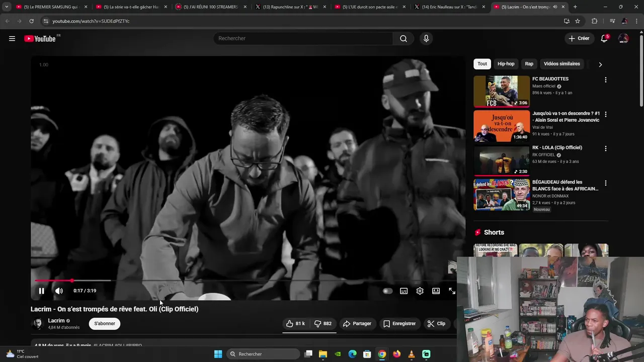Go to the YouTube home logo
Image resolution: width=644 pixels, height=362 pixels.
(40, 39)
